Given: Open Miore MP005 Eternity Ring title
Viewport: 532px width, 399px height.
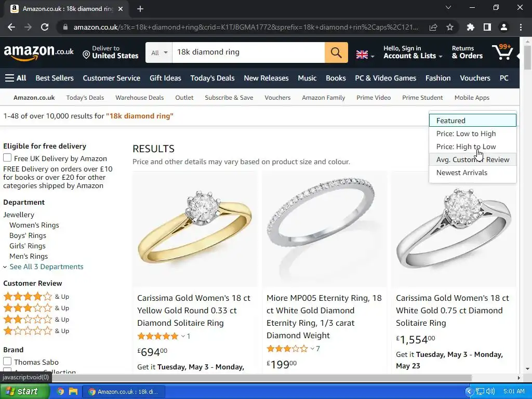Looking at the screenshot, I should pyautogui.click(x=324, y=316).
